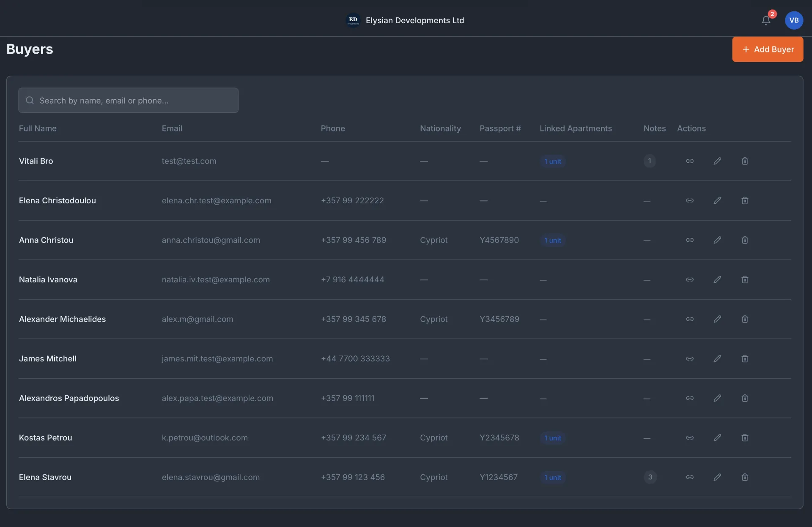Open Anna Christou's 1 unit badge

(553, 240)
